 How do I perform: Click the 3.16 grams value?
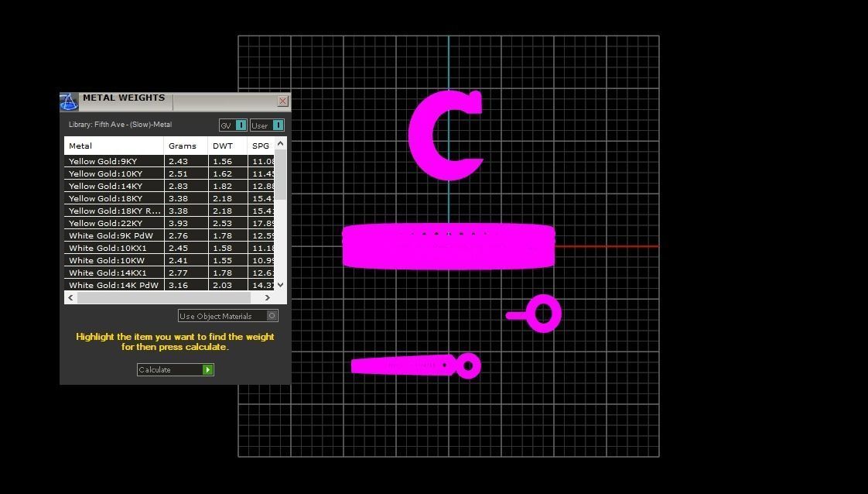178,285
